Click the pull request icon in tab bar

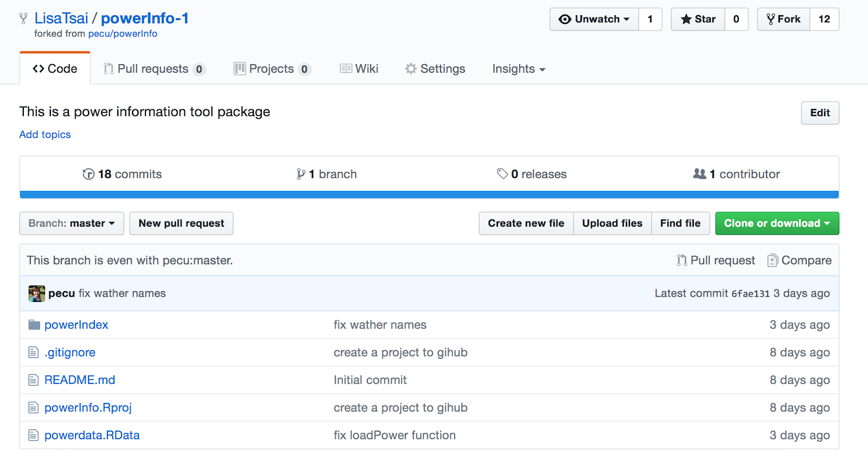pos(108,69)
